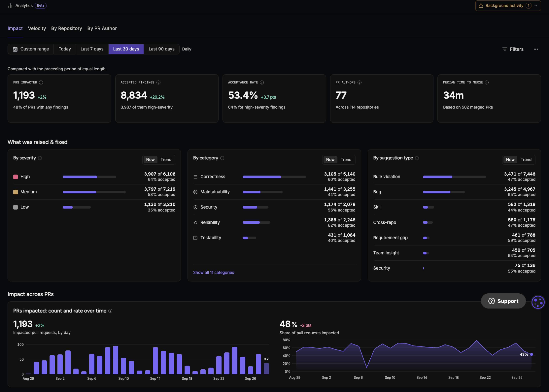
Task: Click the Testability category icon
Action: 195,238
